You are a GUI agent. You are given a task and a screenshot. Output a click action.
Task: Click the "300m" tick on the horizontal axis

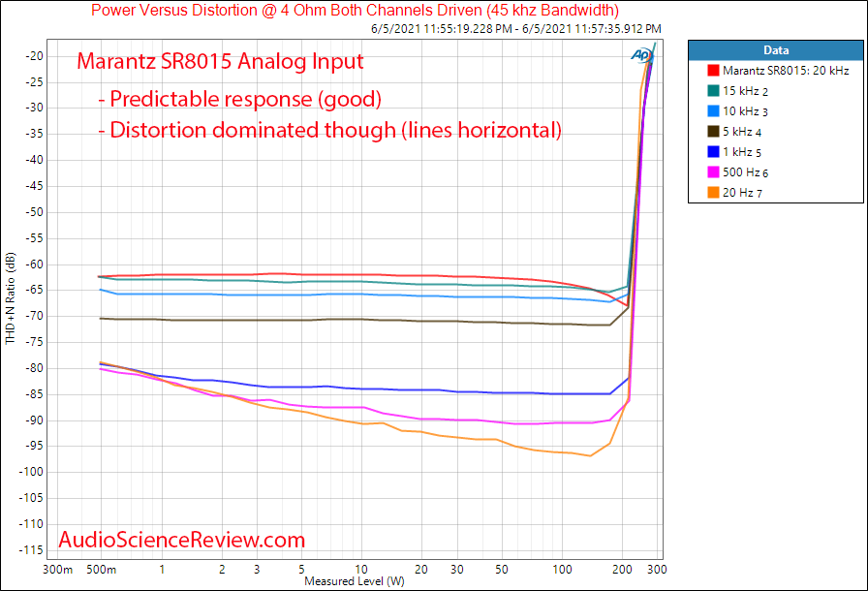(x=57, y=570)
